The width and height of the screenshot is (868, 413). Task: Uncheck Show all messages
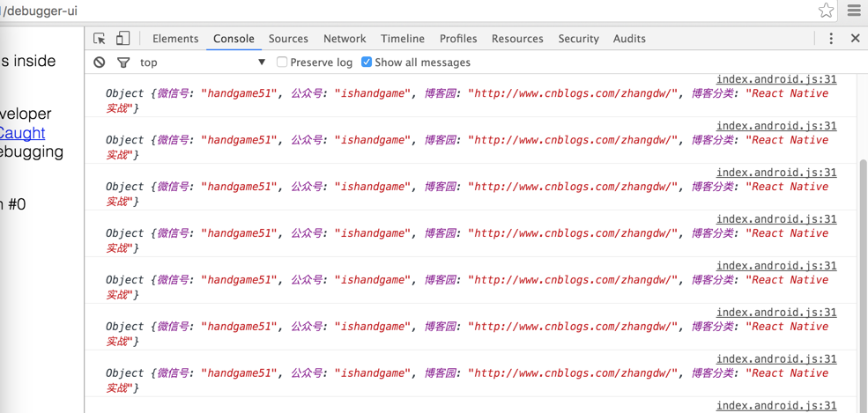366,62
